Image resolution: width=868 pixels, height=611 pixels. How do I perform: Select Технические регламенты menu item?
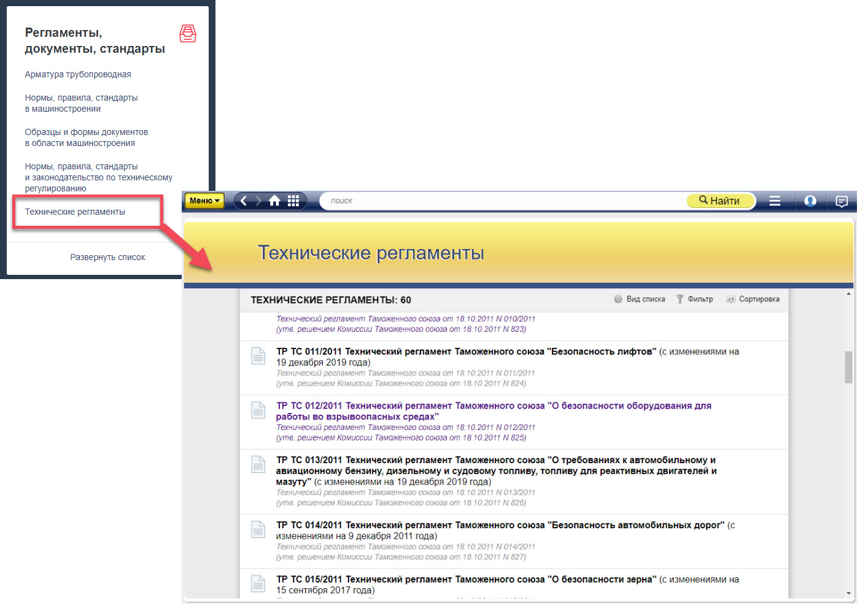tap(75, 212)
